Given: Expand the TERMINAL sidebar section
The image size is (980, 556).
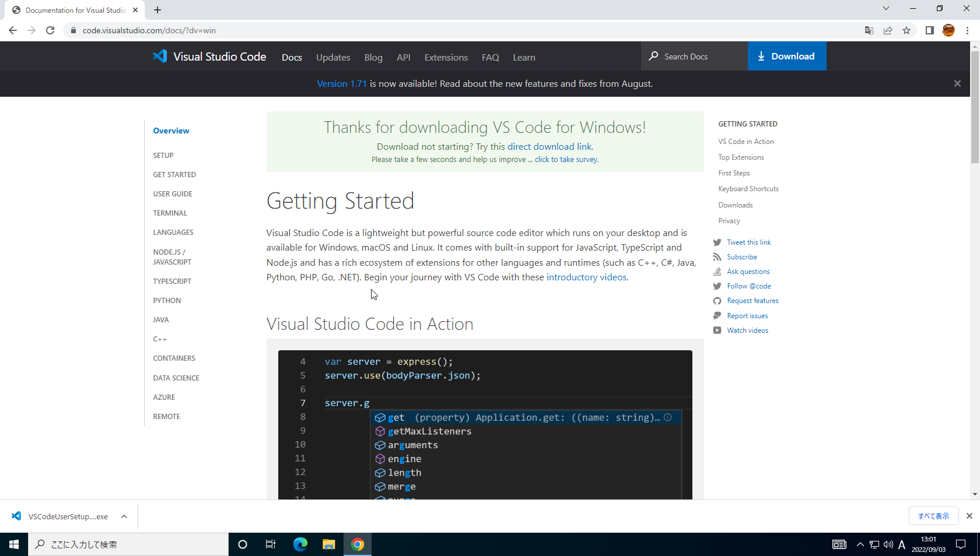Looking at the screenshot, I should pyautogui.click(x=170, y=213).
